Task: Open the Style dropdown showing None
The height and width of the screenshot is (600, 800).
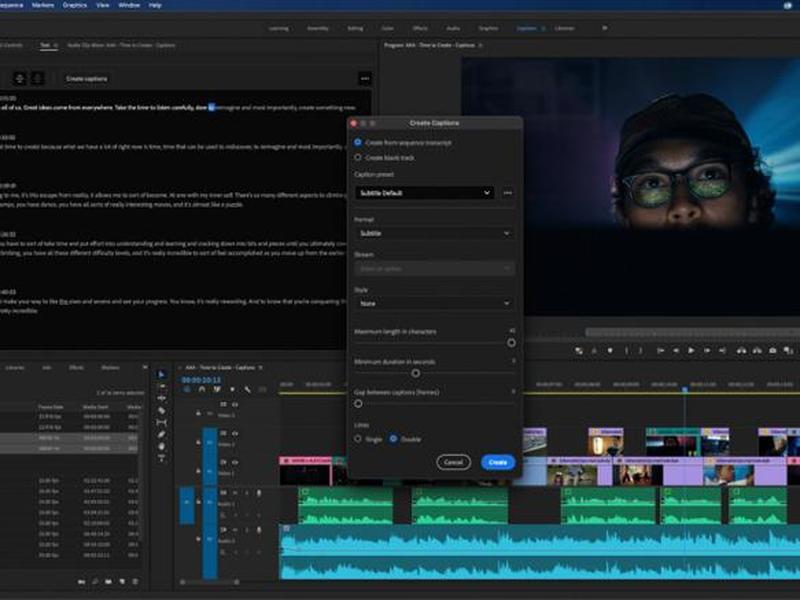Action: coord(434,303)
